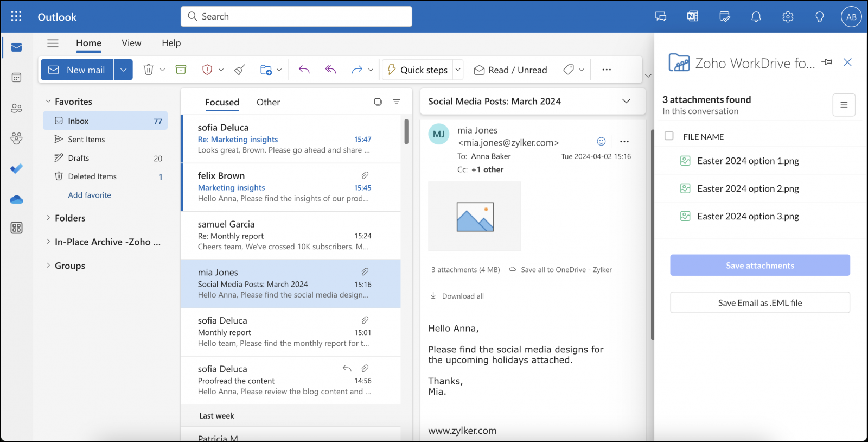Image resolution: width=868 pixels, height=442 pixels.
Task: Open OneDrive cloud icon in sidebar
Action: coord(16,199)
